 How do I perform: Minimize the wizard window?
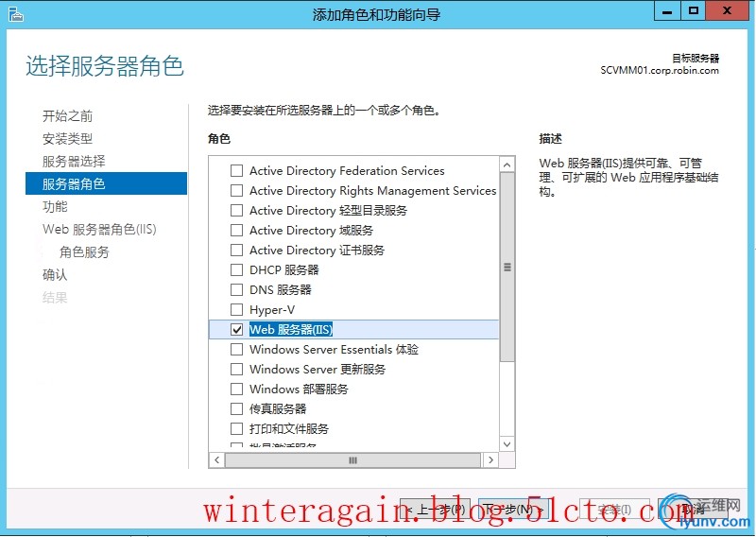[x=667, y=10]
